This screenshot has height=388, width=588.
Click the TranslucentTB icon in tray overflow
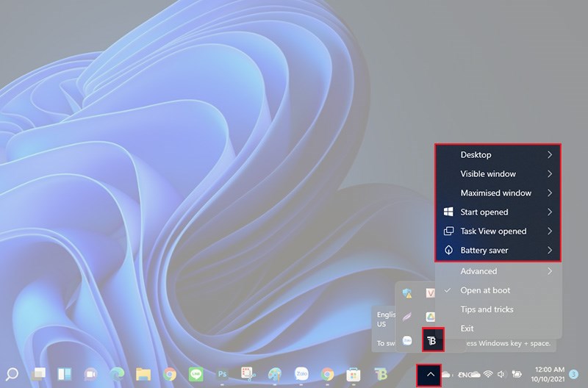coord(431,340)
